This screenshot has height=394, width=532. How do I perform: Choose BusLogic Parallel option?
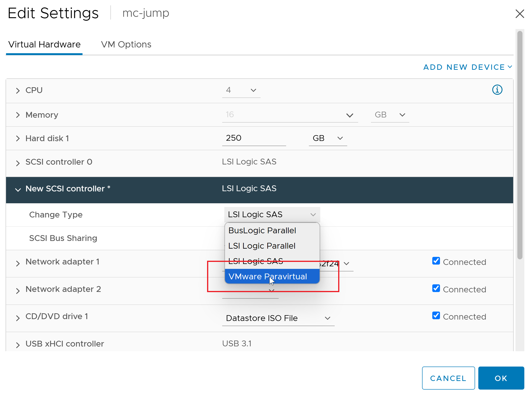tap(272, 230)
